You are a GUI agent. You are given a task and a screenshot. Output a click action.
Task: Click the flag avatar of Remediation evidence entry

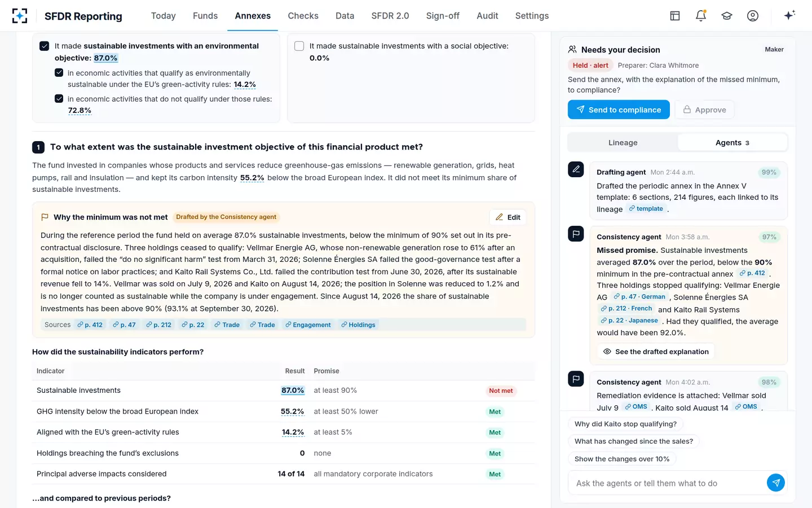coord(576,379)
